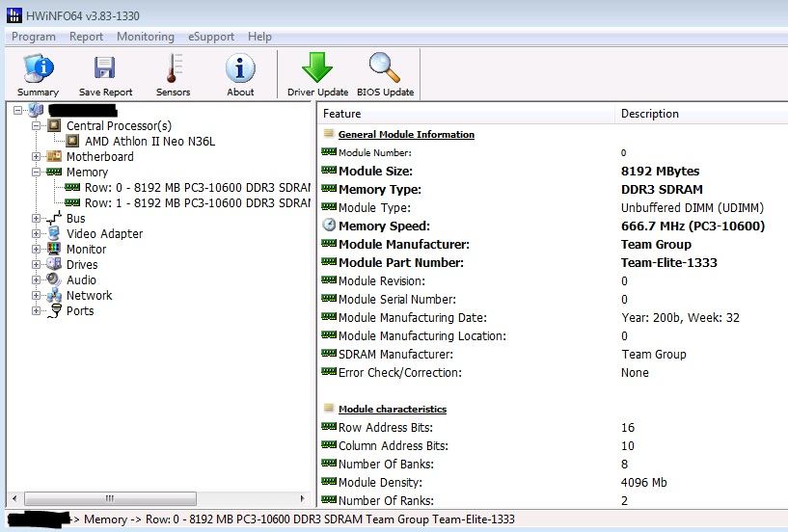
Task: Click the Module characteristics section icon
Action: point(329,408)
